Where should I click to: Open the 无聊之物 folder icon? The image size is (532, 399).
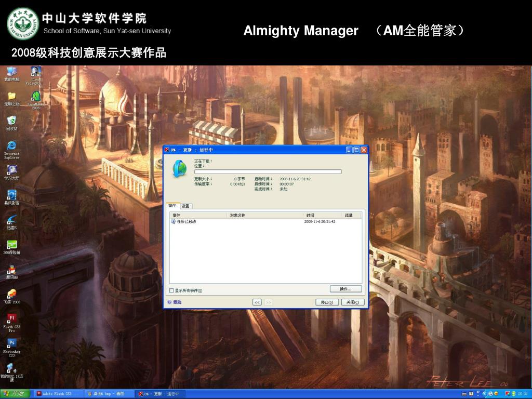point(11,99)
